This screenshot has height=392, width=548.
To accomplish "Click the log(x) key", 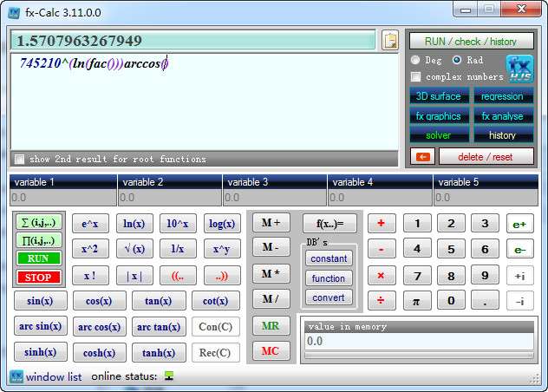I will (x=222, y=224).
